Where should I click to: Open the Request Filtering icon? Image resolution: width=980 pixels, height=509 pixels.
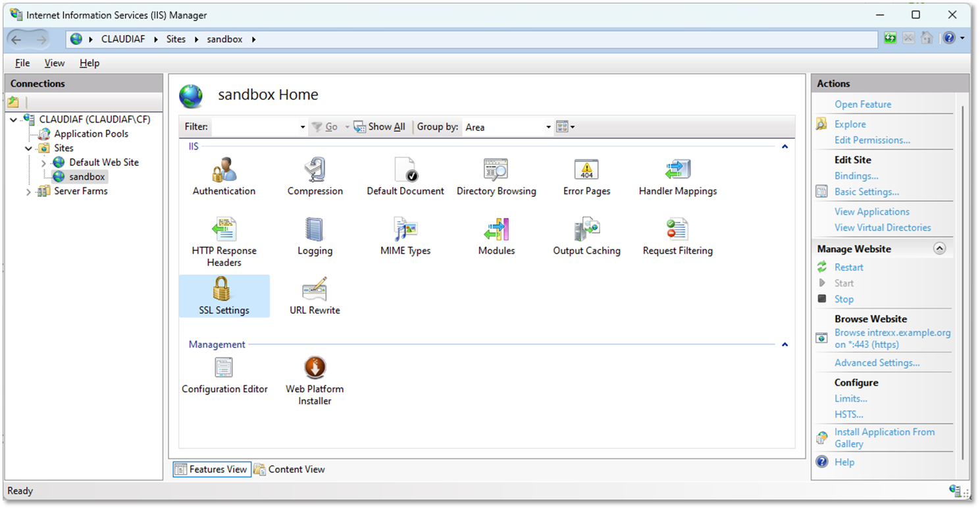677,230
